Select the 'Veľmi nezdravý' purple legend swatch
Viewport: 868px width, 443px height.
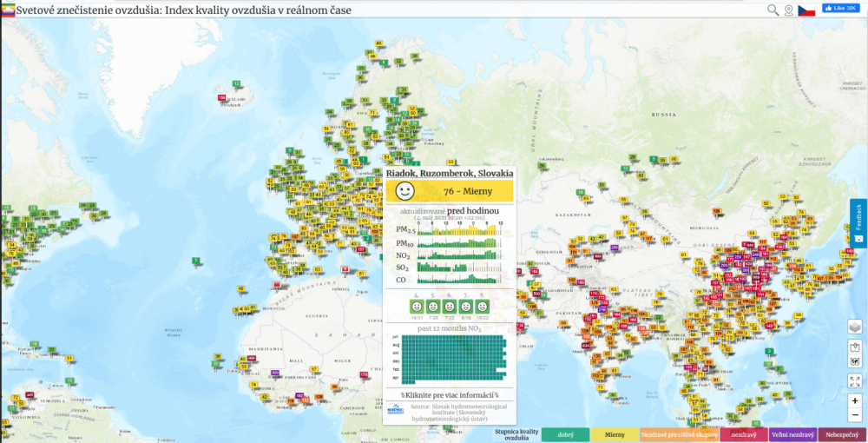pos(792,434)
